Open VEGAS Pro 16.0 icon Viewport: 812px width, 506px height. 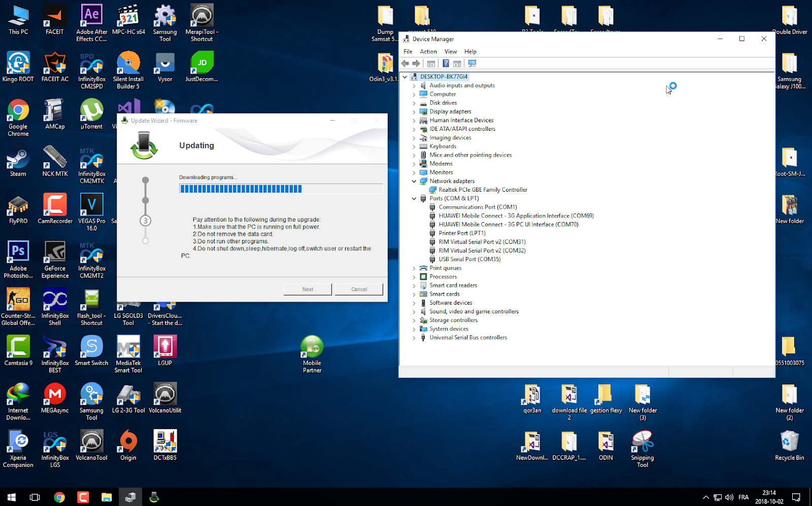pyautogui.click(x=92, y=212)
